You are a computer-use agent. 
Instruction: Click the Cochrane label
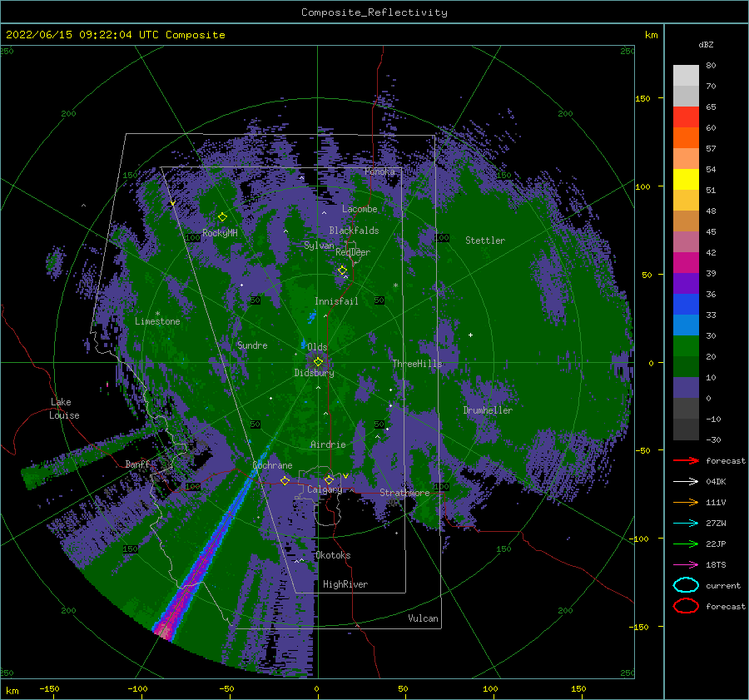click(x=272, y=465)
